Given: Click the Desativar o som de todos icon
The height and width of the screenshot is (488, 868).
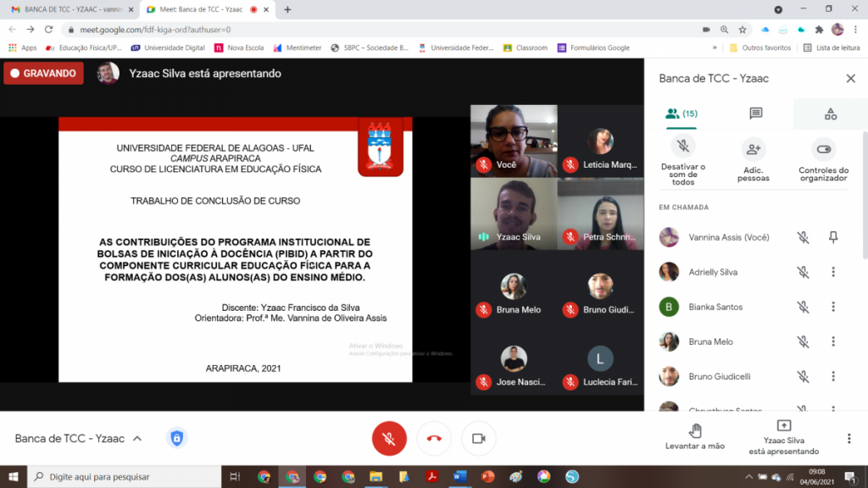Looking at the screenshot, I should click(x=682, y=148).
